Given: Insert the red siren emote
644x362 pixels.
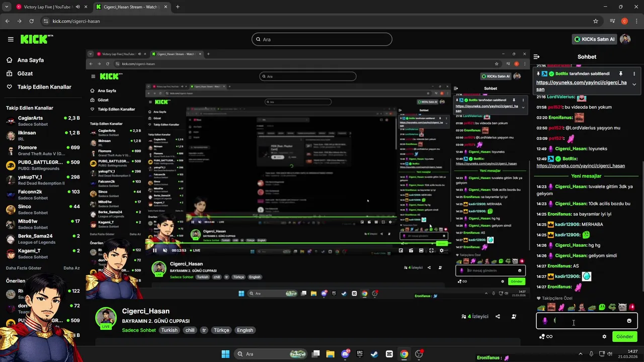Looking at the screenshot, I should click(632, 307).
